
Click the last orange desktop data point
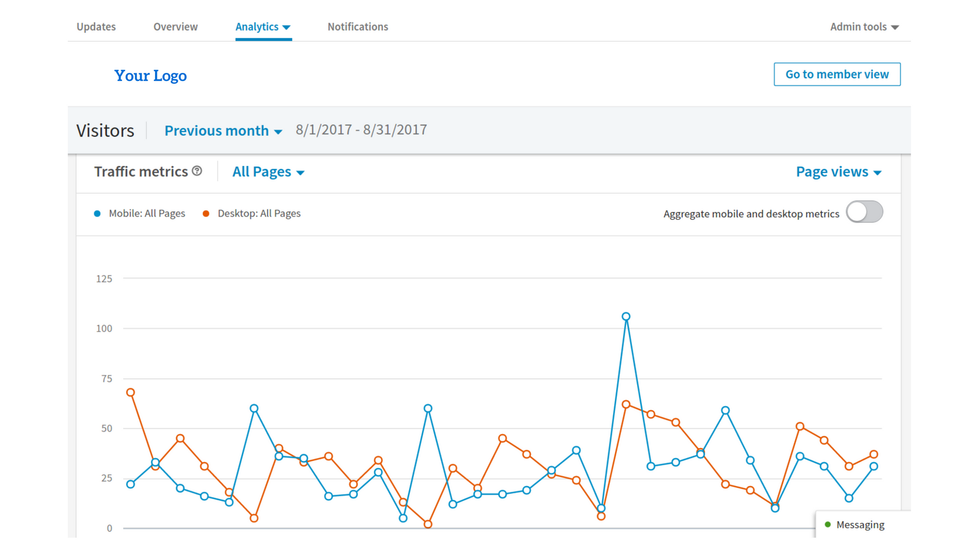874,454
